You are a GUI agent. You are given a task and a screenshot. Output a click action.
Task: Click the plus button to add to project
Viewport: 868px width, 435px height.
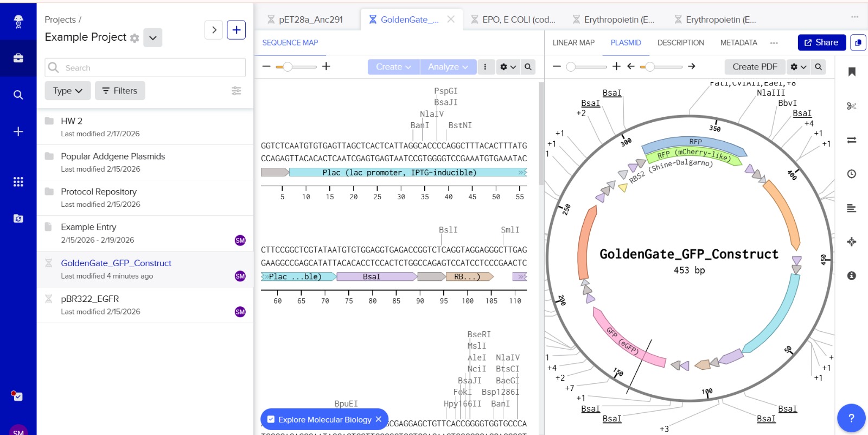pyautogui.click(x=237, y=30)
